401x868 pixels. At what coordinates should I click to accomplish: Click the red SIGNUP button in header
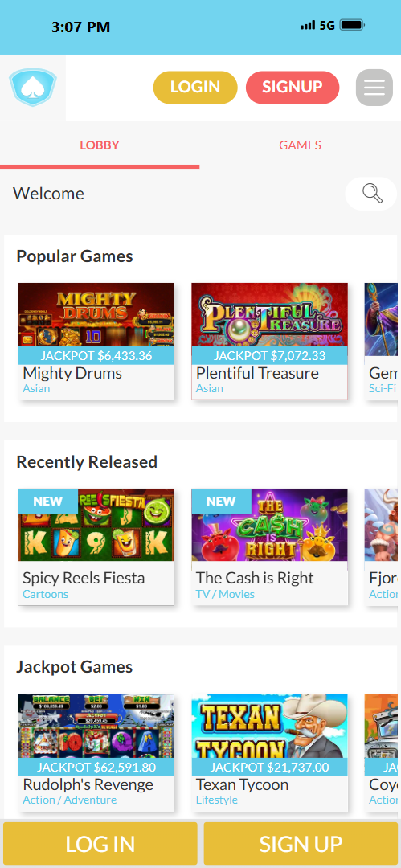(x=293, y=88)
